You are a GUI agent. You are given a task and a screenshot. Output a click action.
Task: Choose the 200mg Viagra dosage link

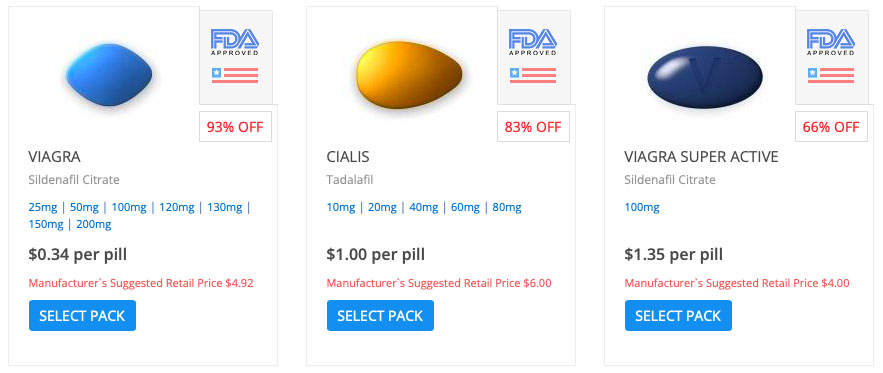point(93,224)
